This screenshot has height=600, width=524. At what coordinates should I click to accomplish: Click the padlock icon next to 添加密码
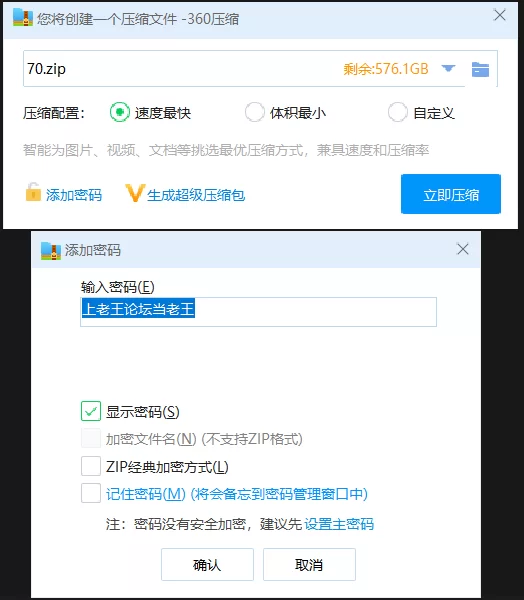pyautogui.click(x=33, y=192)
